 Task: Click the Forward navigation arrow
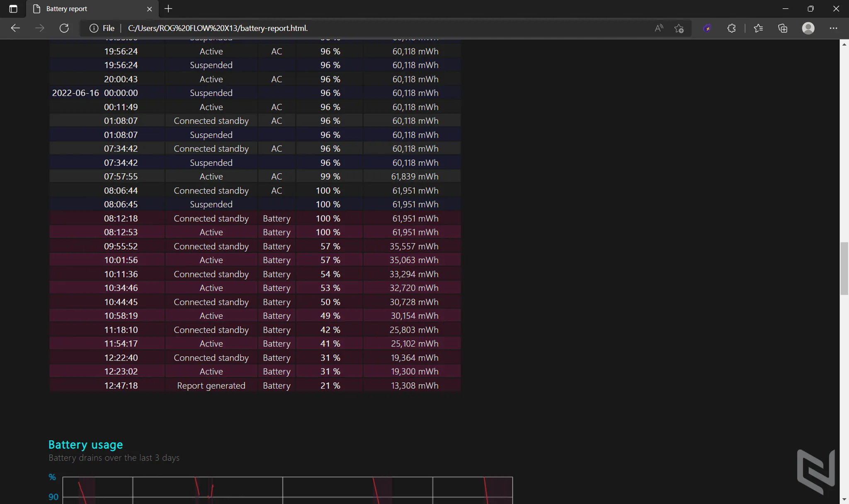(x=40, y=28)
